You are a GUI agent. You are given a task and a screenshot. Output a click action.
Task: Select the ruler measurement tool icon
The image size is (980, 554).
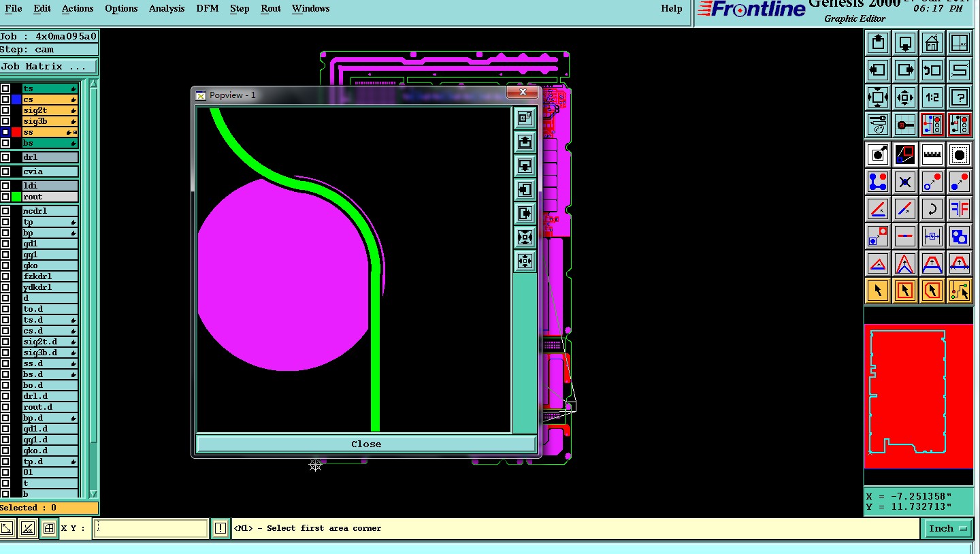[932, 155]
